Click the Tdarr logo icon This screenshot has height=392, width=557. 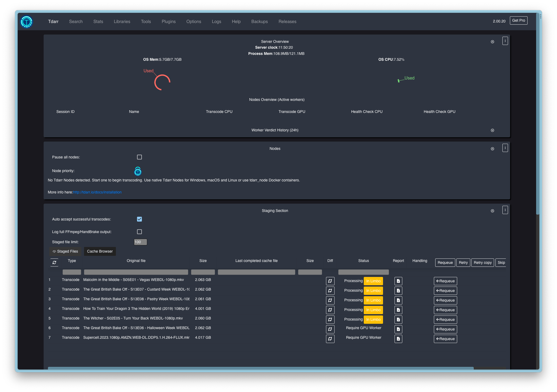coord(26,22)
